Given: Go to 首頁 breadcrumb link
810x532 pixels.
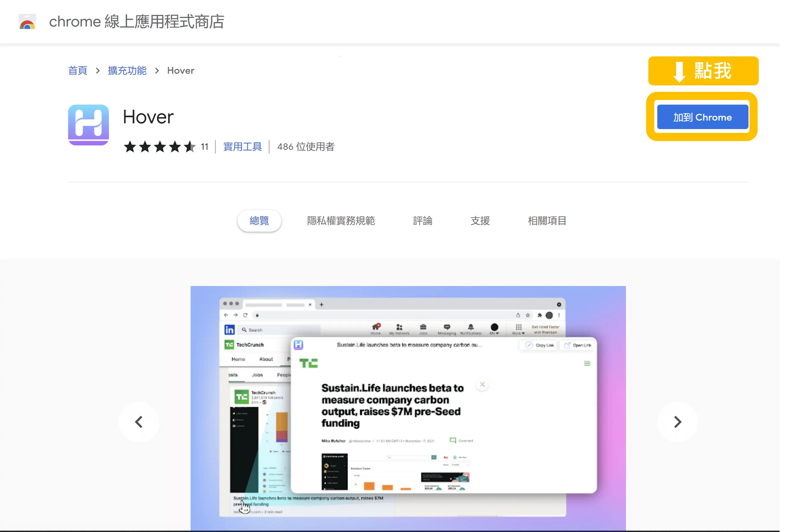Looking at the screenshot, I should (78, 71).
